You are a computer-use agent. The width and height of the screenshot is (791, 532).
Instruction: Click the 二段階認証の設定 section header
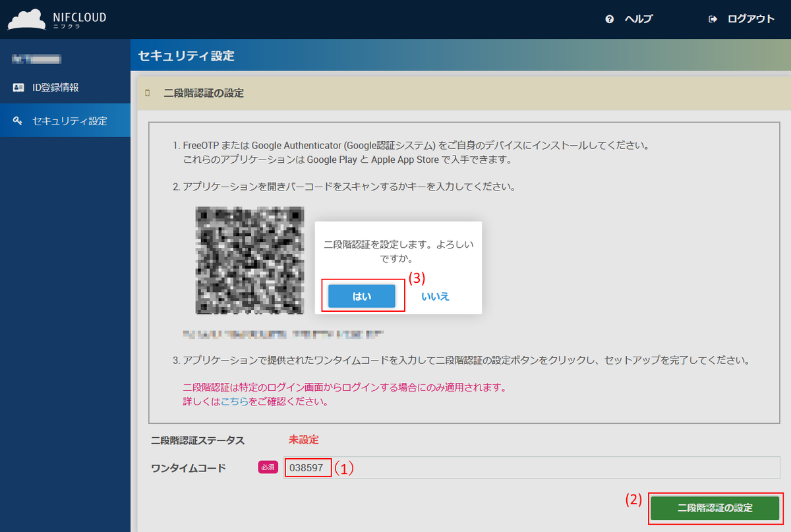click(464, 94)
